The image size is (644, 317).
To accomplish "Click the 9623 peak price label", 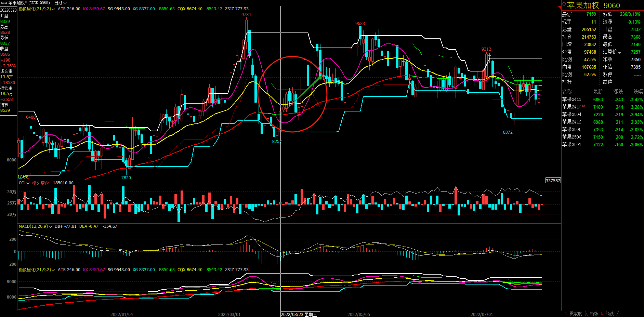I will 360,24.
